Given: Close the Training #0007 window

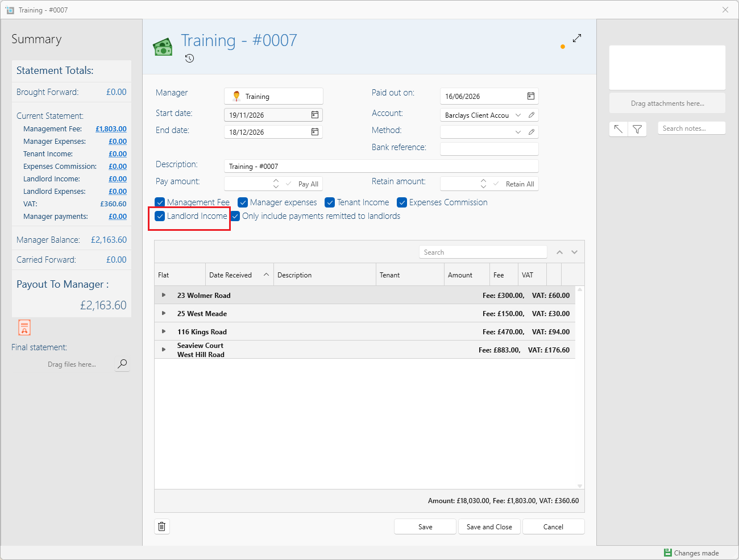Looking at the screenshot, I should click(x=725, y=10).
